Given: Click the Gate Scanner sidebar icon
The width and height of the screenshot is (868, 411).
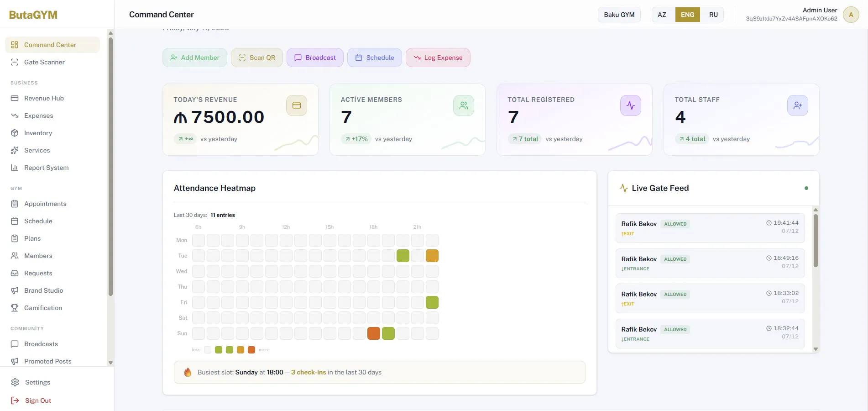Looking at the screenshot, I should click(15, 62).
